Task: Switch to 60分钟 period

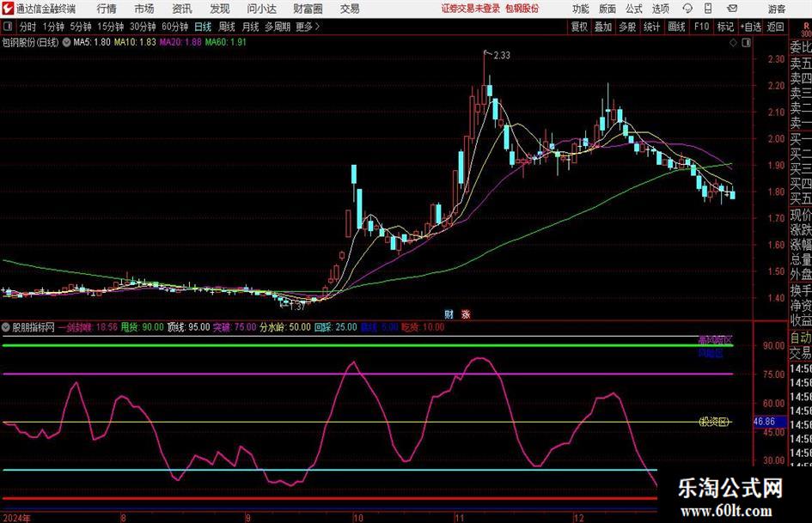Action: click(x=174, y=27)
